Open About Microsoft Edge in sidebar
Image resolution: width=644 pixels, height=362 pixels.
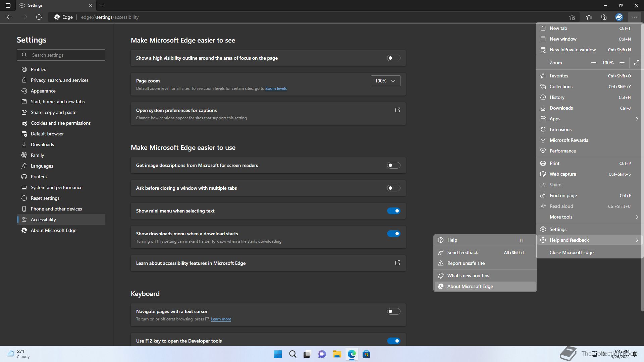pos(61,230)
